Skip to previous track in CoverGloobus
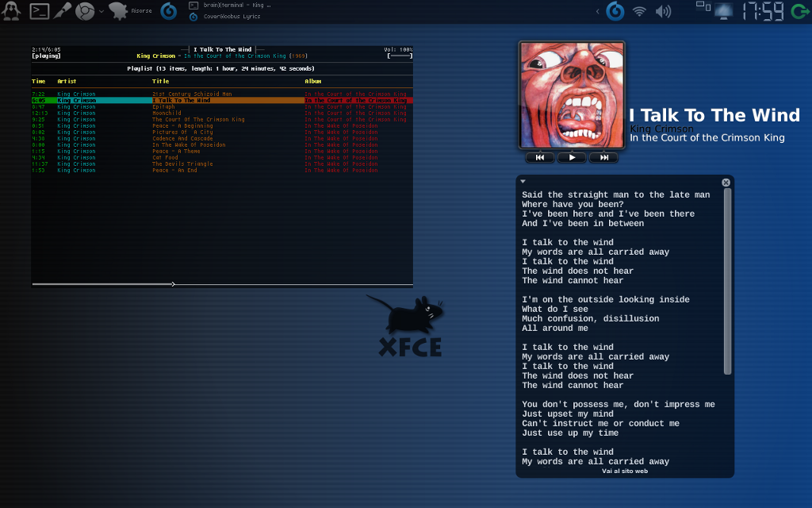Viewport: 812px width, 508px height. 539,158
